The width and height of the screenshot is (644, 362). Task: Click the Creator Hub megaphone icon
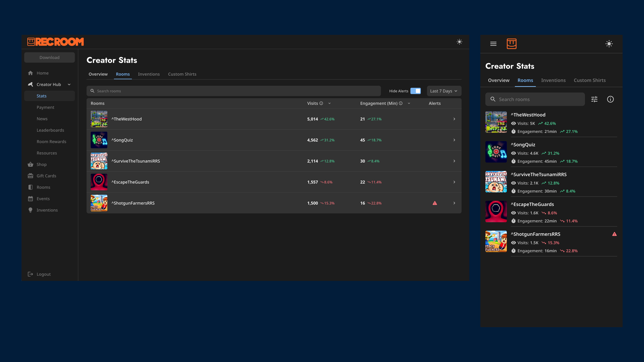[x=30, y=84]
